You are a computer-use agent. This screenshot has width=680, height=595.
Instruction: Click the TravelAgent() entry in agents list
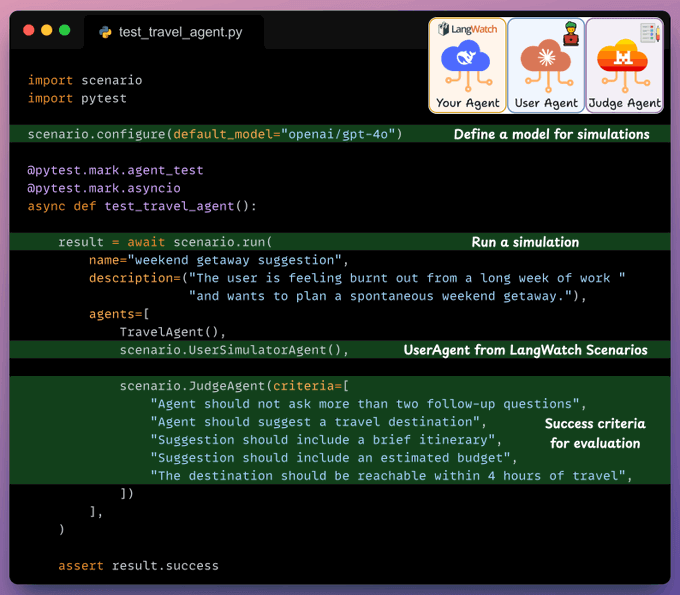click(x=173, y=332)
